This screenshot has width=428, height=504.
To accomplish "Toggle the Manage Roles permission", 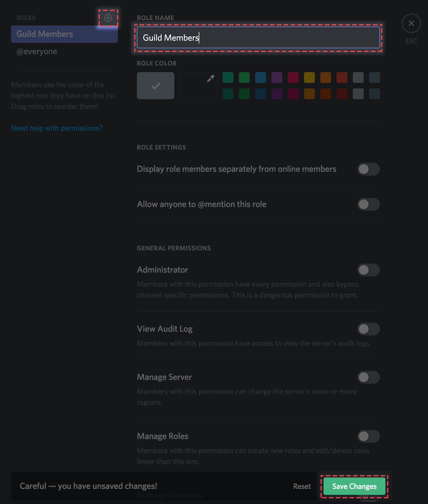I will [368, 436].
